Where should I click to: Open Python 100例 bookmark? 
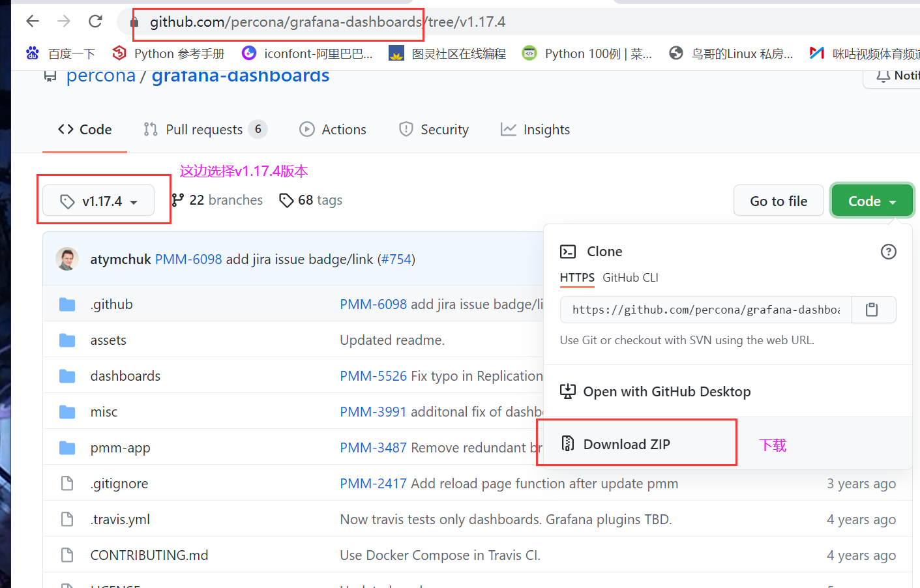coord(587,53)
